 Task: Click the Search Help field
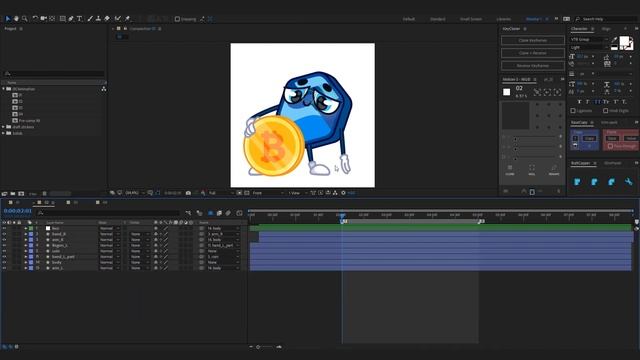tap(606, 19)
